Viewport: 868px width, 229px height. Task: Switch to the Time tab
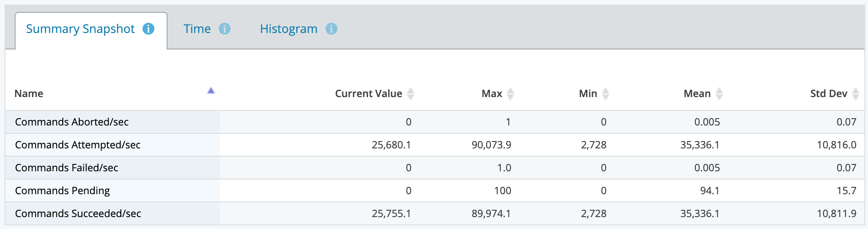tap(197, 29)
